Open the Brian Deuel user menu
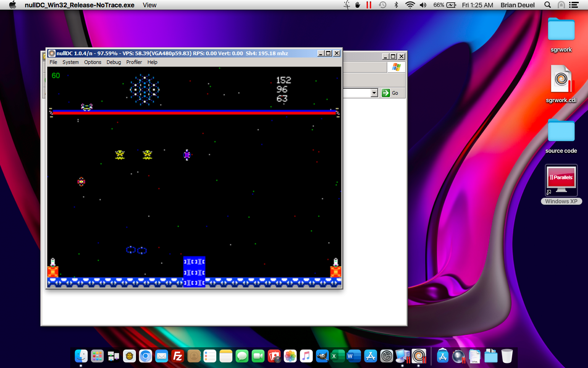588x368 pixels. [x=518, y=5]
